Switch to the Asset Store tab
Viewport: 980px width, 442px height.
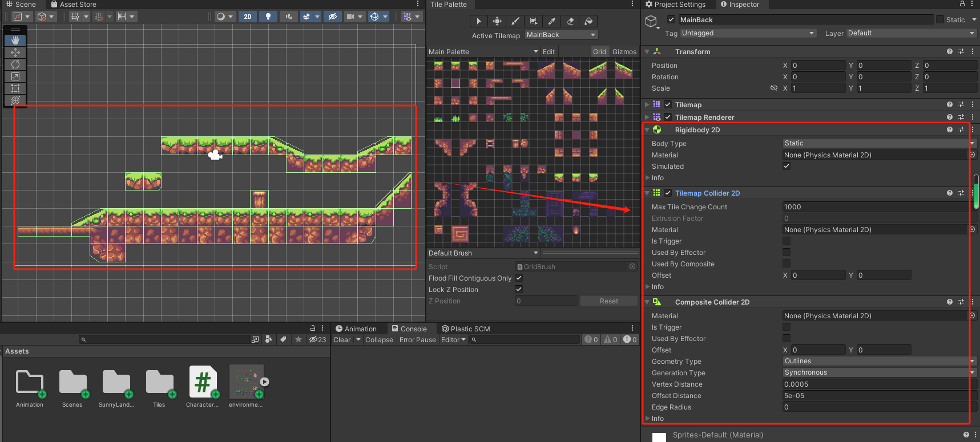pos(74,4)
